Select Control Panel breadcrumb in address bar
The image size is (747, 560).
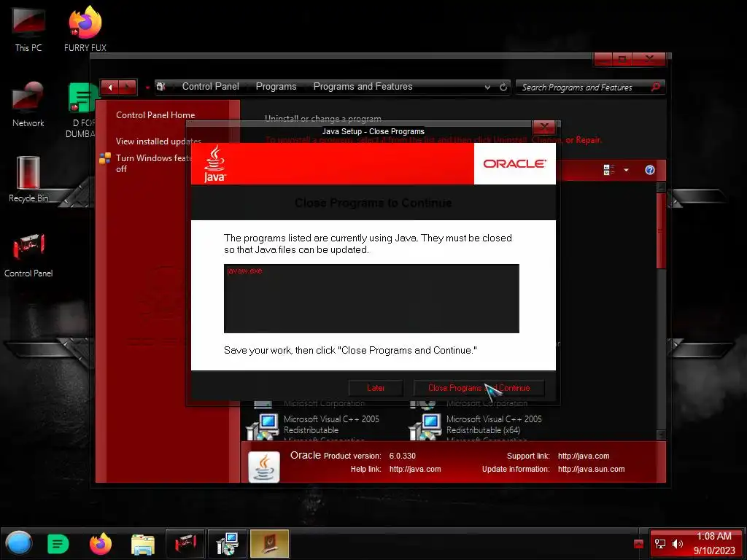pyautogui.click(x=211, y=86)
